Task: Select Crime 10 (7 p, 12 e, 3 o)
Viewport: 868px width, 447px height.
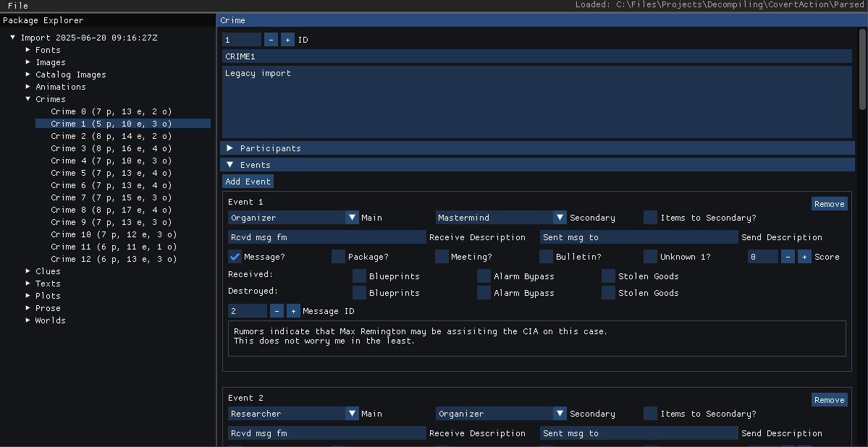Action: [123, 234]
